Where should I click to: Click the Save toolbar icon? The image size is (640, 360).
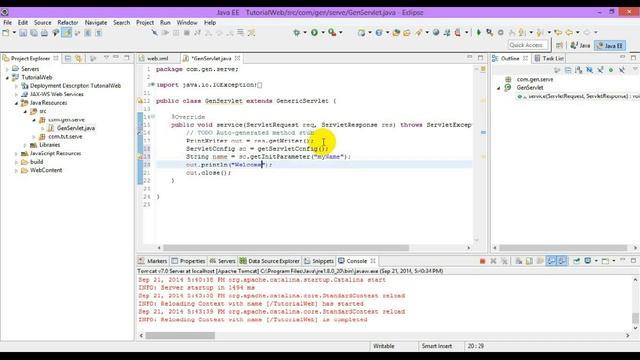tap(23, 33)
